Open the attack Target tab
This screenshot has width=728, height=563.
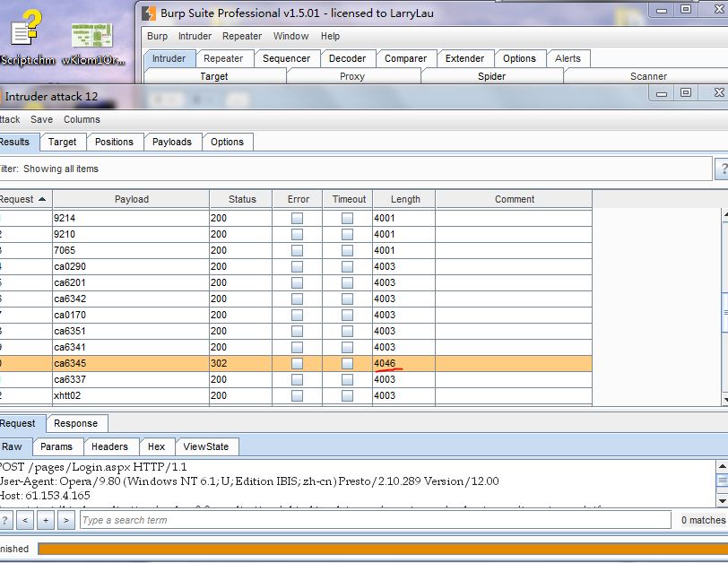[62, 142]
